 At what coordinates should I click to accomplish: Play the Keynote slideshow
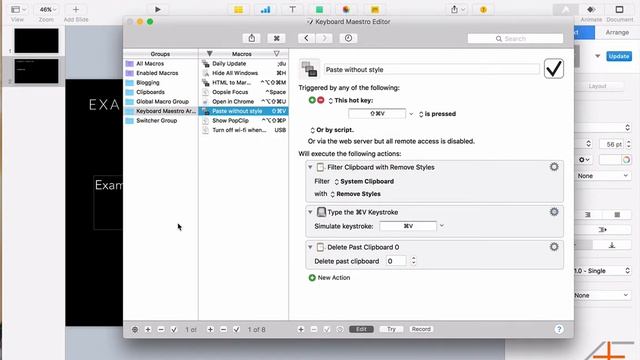(x=158, y=9)
